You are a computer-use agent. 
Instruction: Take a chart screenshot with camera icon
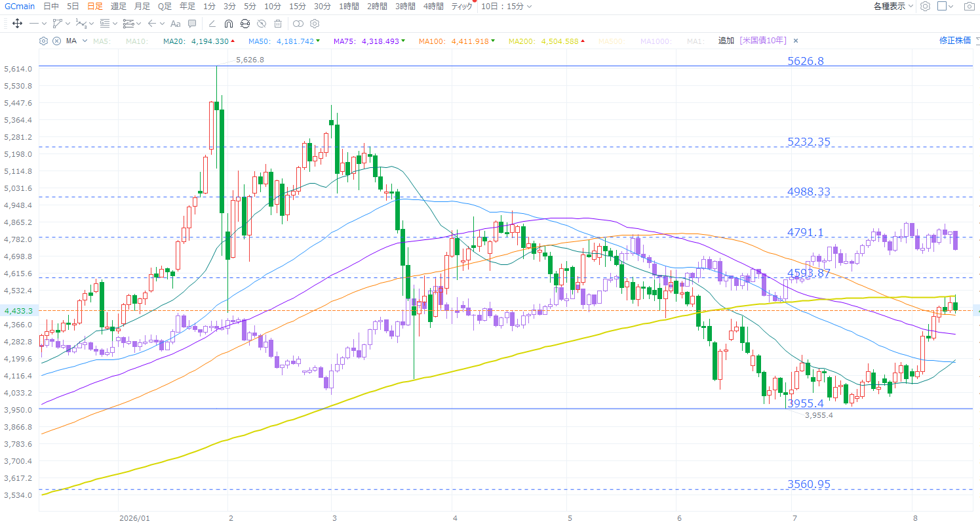pyautogui.click(x=969, y=6)
